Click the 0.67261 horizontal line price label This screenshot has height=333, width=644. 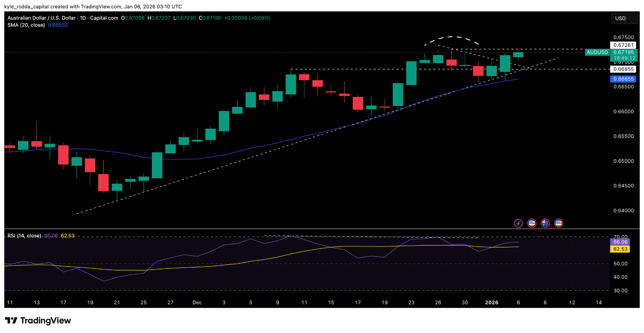pyautogui.click(x=623, y=45)
